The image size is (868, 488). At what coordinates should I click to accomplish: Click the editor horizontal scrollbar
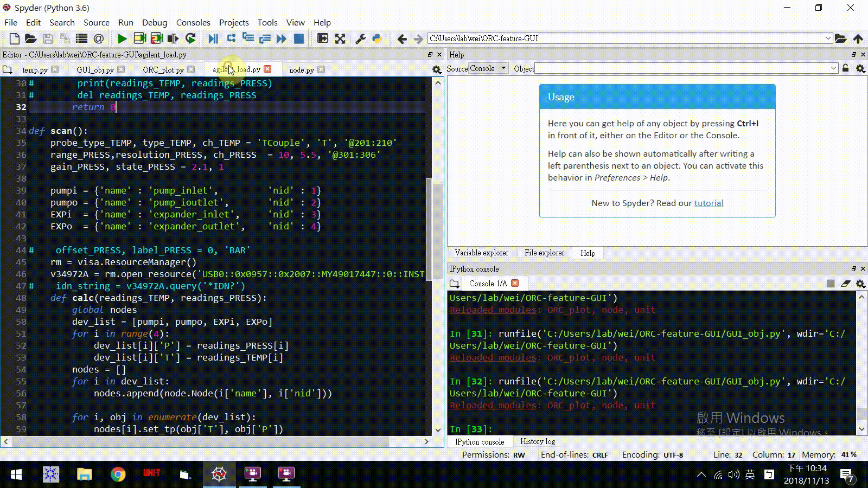[201, 441]
